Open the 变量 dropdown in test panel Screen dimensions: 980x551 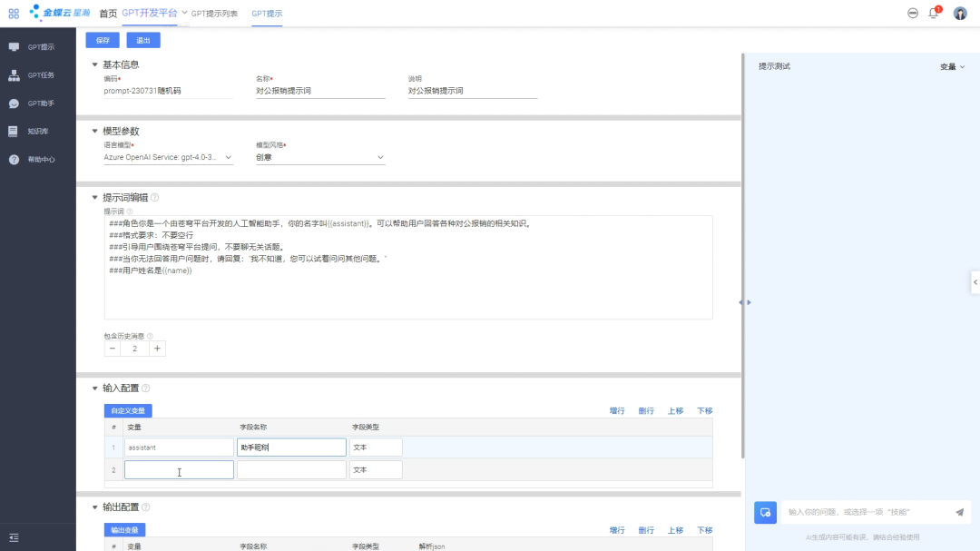(952, 67)
